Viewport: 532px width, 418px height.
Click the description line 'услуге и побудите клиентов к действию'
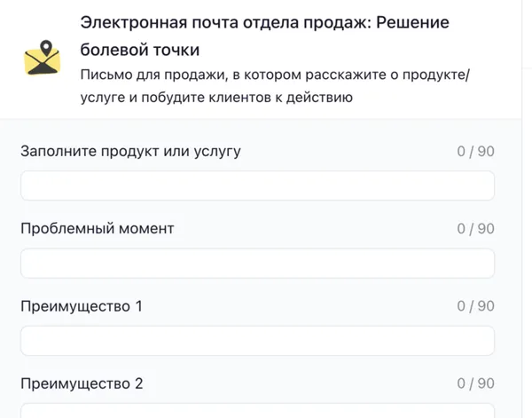216,99
